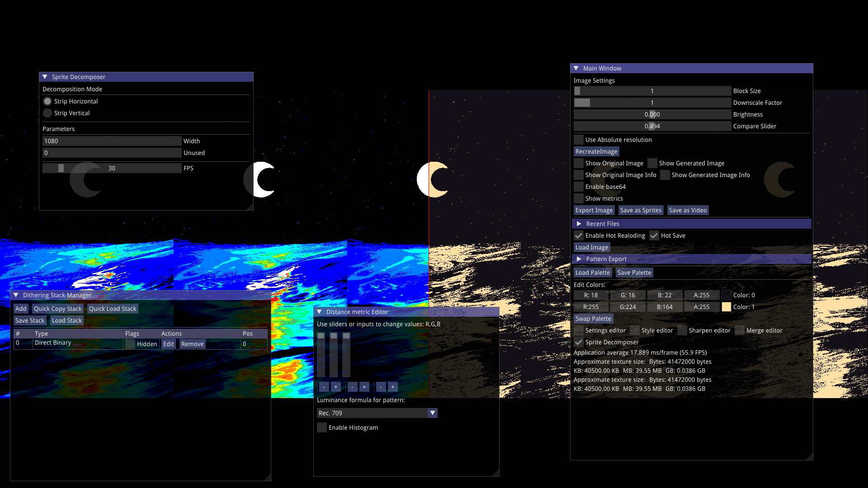Select Strip Vertical decomposition mode
Screen dimensions: 868x488
(47, 113)
